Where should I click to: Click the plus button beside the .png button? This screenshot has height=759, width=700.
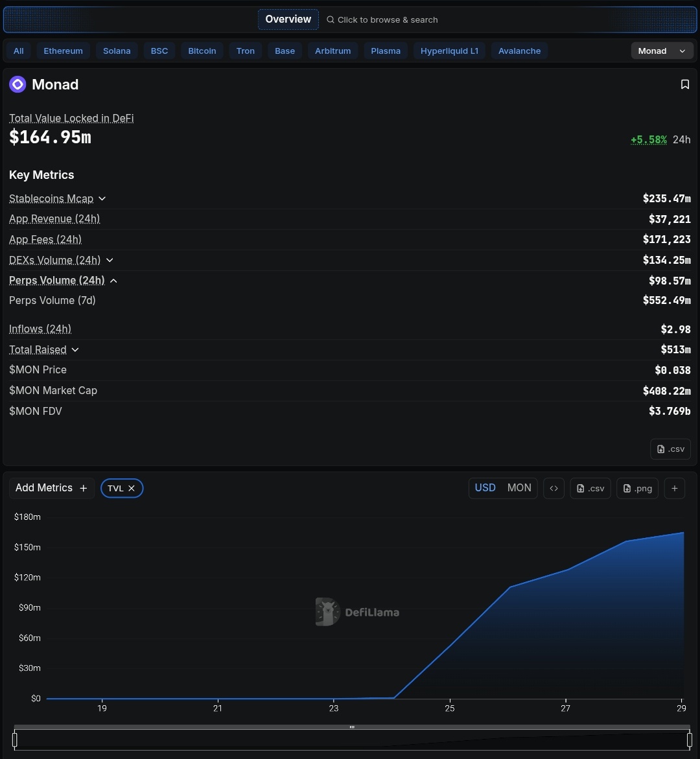pos(674,488)
